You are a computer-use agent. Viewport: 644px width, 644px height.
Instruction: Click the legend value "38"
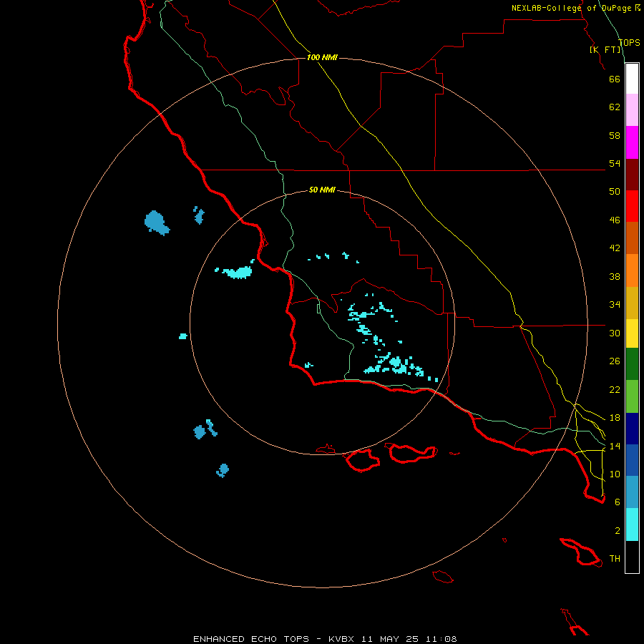(x=615, y=276)
